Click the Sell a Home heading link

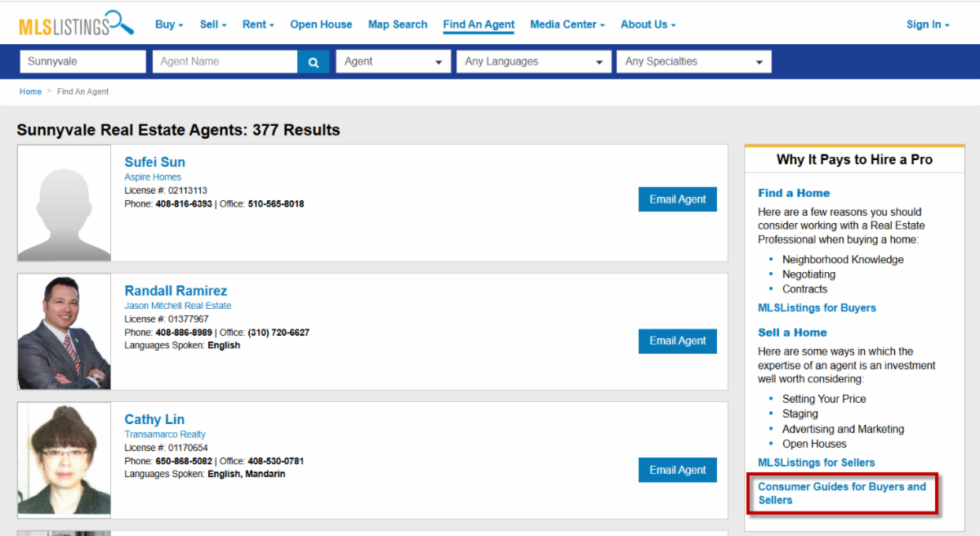click(x=792, y=333)
